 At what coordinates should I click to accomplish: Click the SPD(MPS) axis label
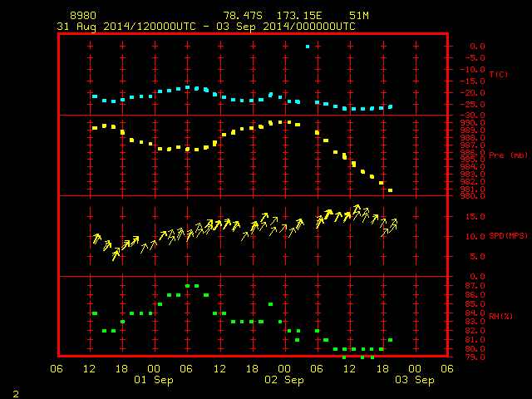click(x=508, y=235)
